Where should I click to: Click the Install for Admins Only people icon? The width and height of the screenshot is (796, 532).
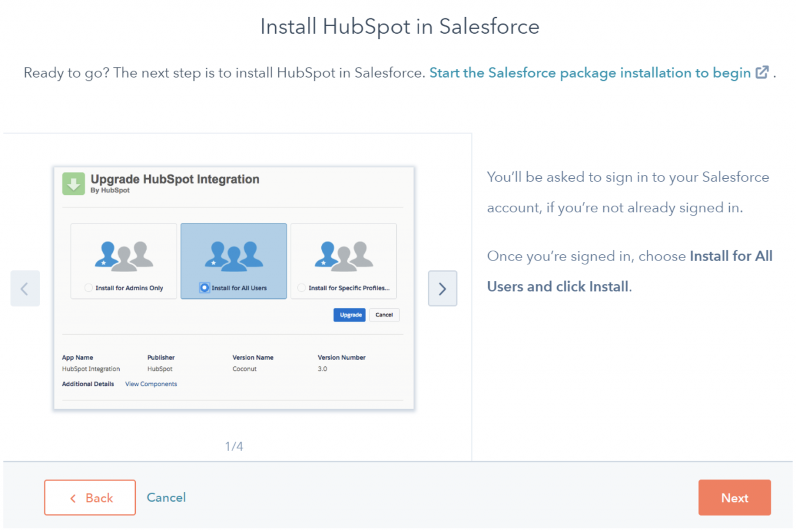coord(123,255)
